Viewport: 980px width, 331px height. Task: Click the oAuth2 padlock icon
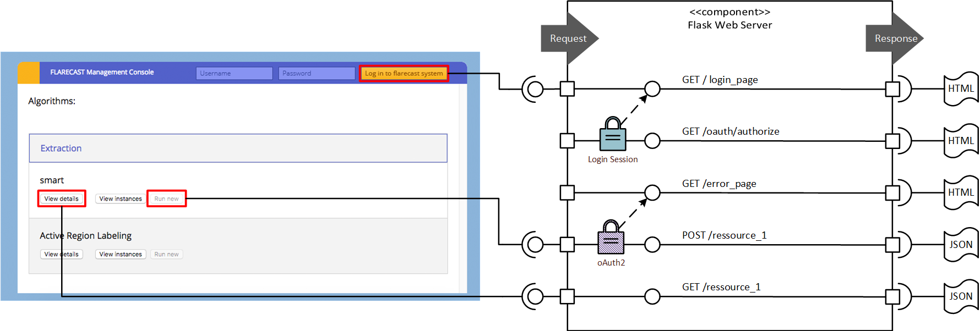click(x=611, y=239)
